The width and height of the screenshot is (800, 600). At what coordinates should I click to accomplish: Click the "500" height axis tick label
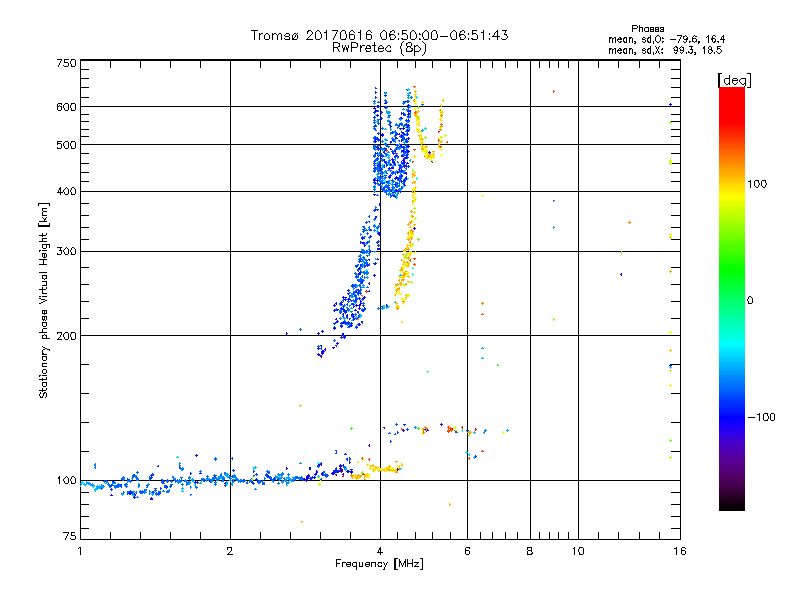(66, 145)
